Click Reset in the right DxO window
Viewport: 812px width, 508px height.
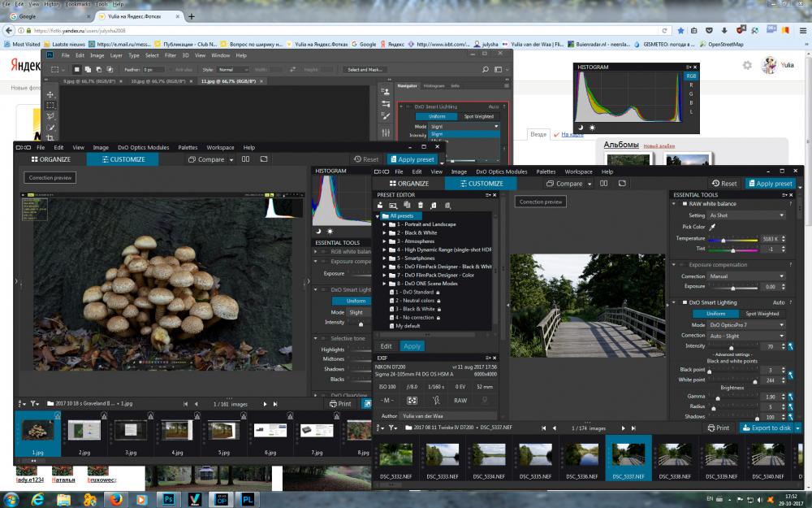724,184
